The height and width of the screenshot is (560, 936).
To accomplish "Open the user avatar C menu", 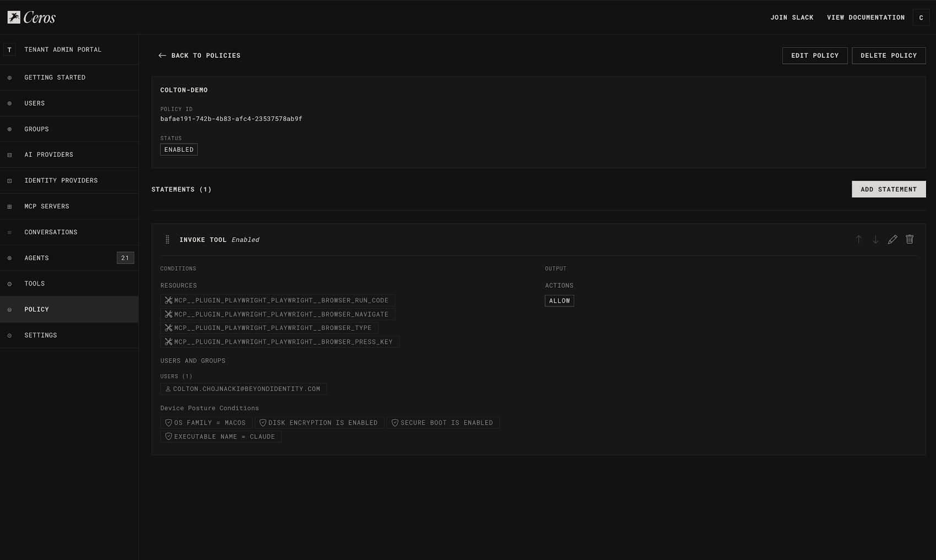I will point(921,18).
